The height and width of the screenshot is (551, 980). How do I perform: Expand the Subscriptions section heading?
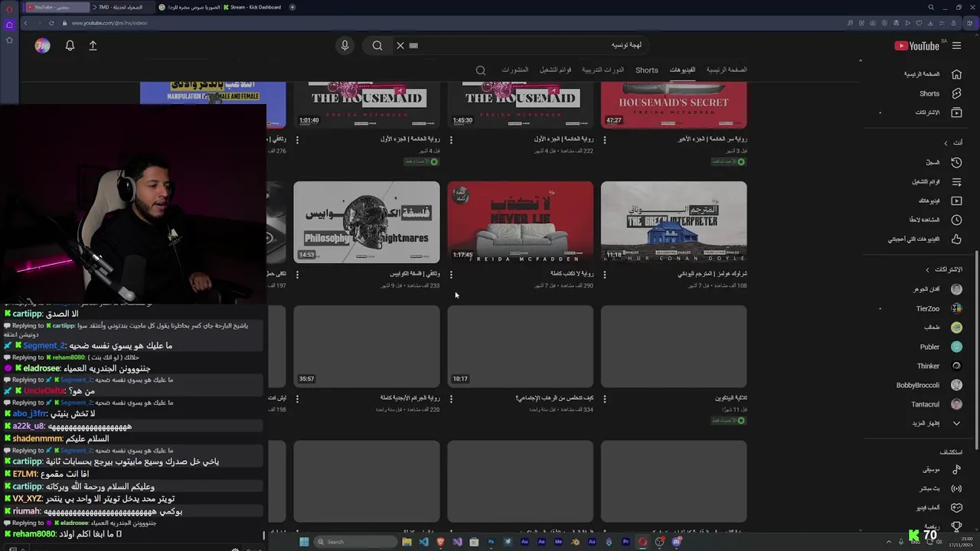(943, 269)
